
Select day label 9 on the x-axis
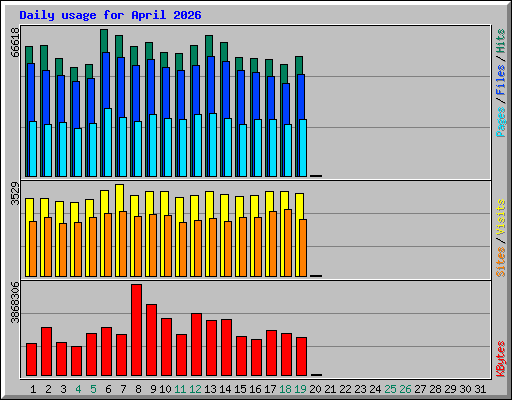coord(153,389)
